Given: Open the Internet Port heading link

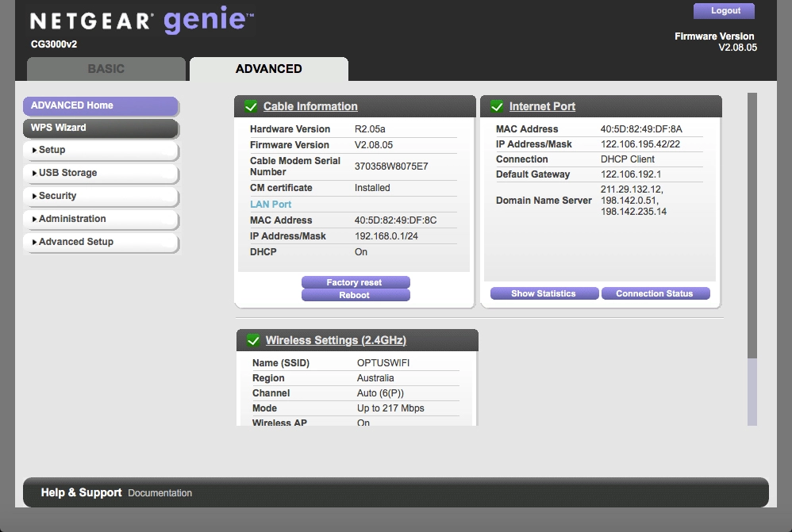Looking at the screenshot, I should tap(542, 106).
